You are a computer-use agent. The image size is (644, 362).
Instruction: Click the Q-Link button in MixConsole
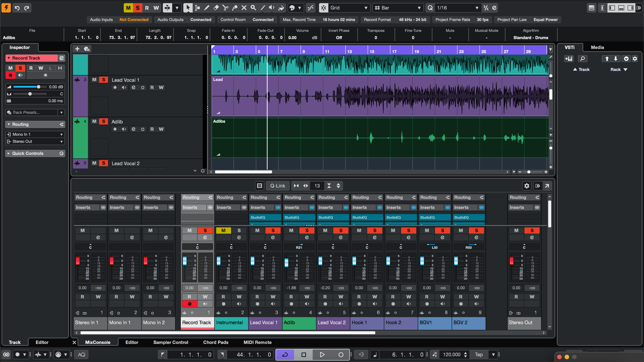277,186
